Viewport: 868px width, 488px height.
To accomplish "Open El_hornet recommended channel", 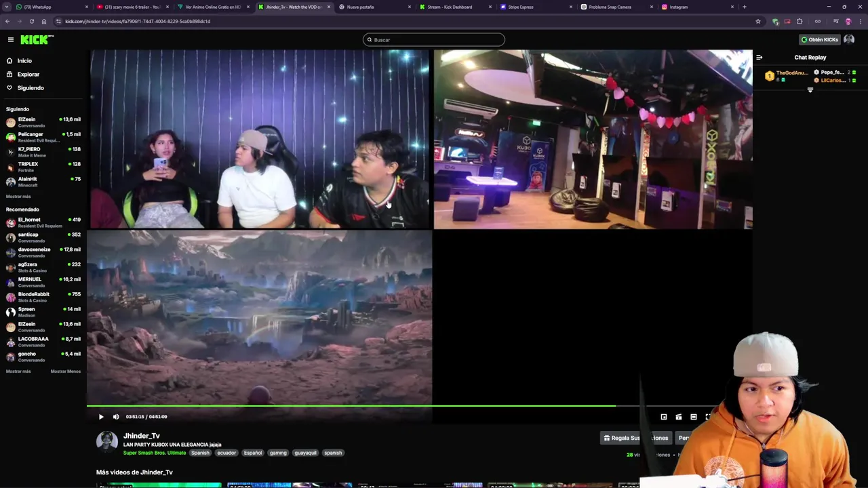I will click(43, 222).
